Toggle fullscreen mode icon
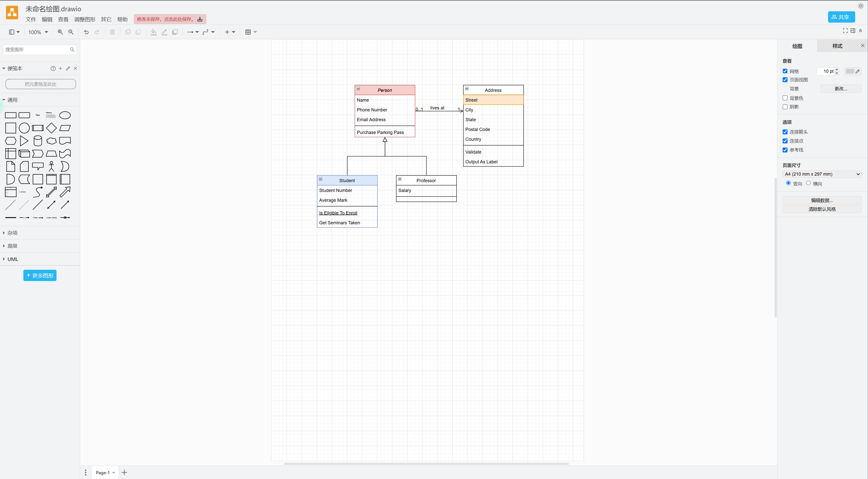Image resolution: width=868 pixels, height=479 pixels. [845, 31]
